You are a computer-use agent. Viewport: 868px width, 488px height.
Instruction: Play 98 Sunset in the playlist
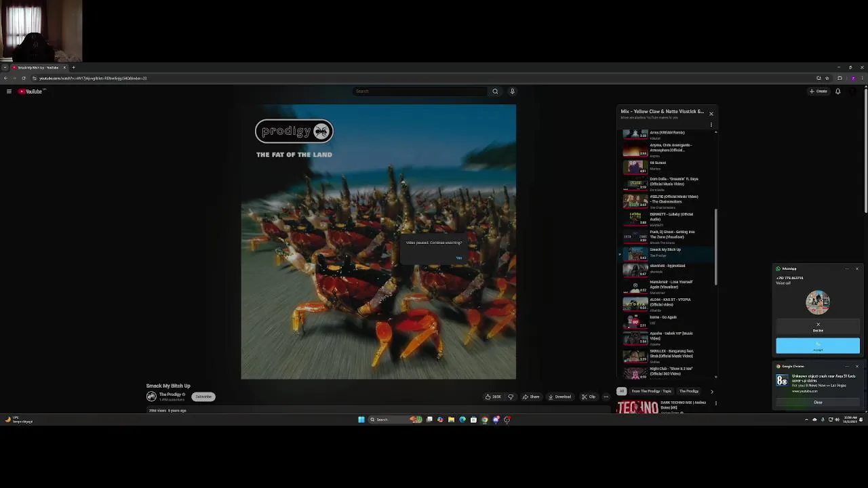click(x=667, y=167)
